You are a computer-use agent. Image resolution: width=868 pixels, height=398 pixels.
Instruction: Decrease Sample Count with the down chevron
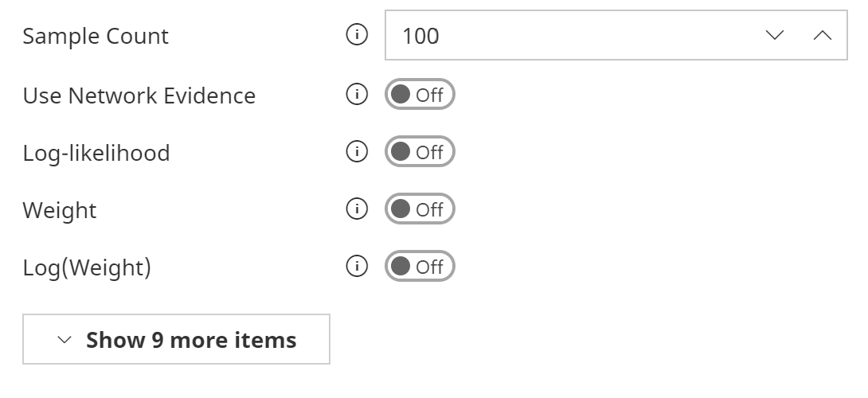774,36
